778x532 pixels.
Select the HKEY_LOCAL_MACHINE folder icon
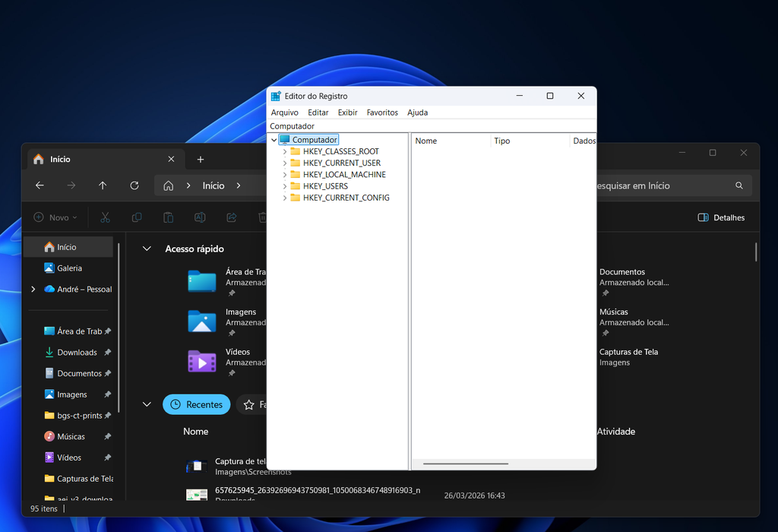[x=296, y=175]
